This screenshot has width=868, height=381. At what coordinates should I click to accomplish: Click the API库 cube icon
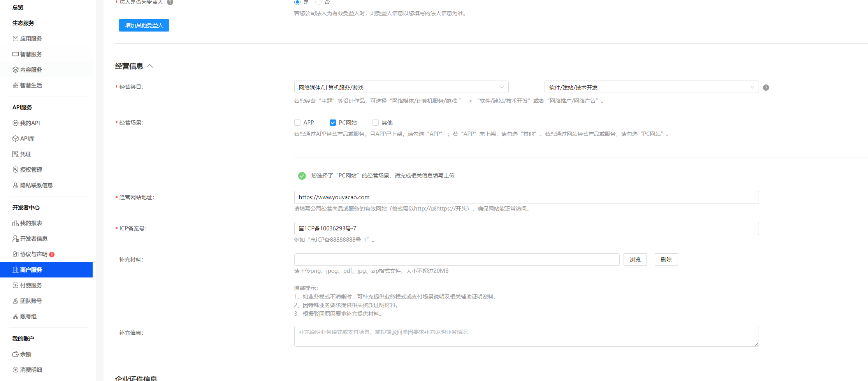click(16, 139)
